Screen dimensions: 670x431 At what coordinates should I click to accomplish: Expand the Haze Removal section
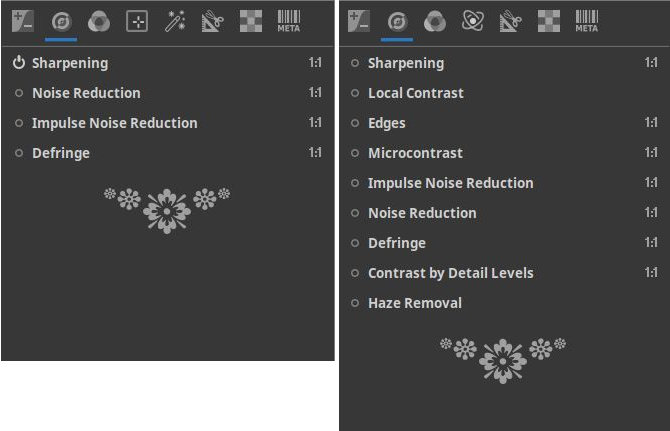click(x=415, y=303)
